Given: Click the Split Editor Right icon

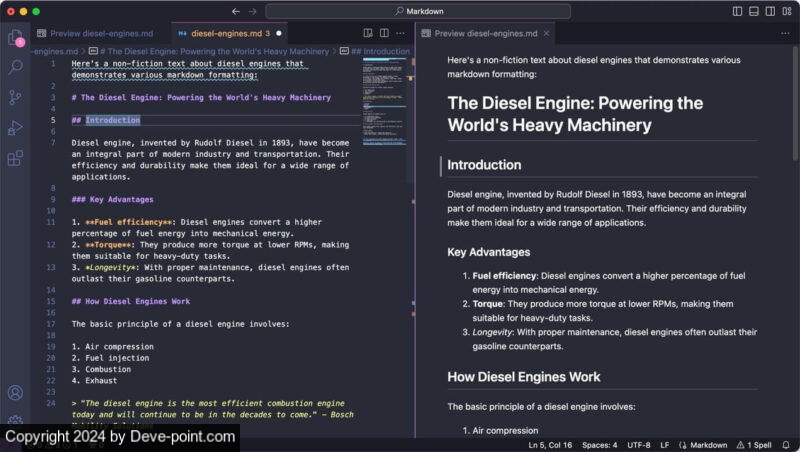Looking at the screenshot, I should (x=384, y=33).
